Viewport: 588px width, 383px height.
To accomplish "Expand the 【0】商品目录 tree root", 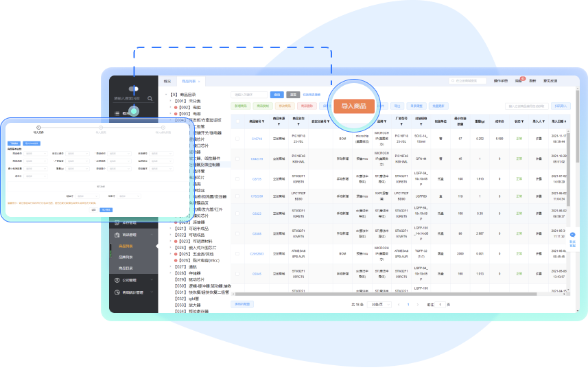I will point(165,94).
